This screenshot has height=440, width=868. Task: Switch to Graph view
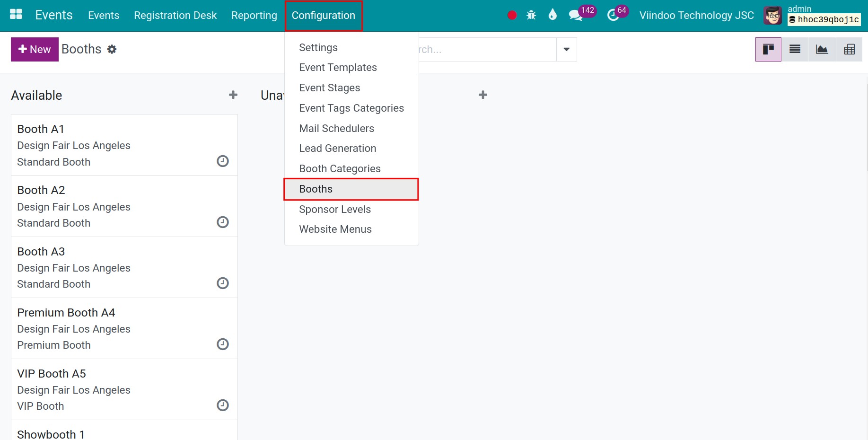pos(822,49)
